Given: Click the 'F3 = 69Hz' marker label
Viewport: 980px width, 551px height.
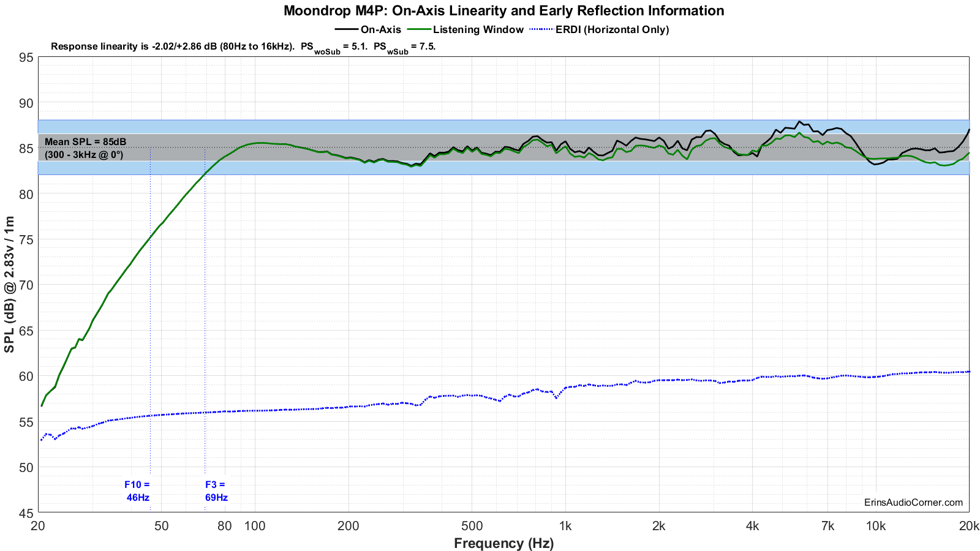Looking at the screenshot, I should click(x=216, y=491).
